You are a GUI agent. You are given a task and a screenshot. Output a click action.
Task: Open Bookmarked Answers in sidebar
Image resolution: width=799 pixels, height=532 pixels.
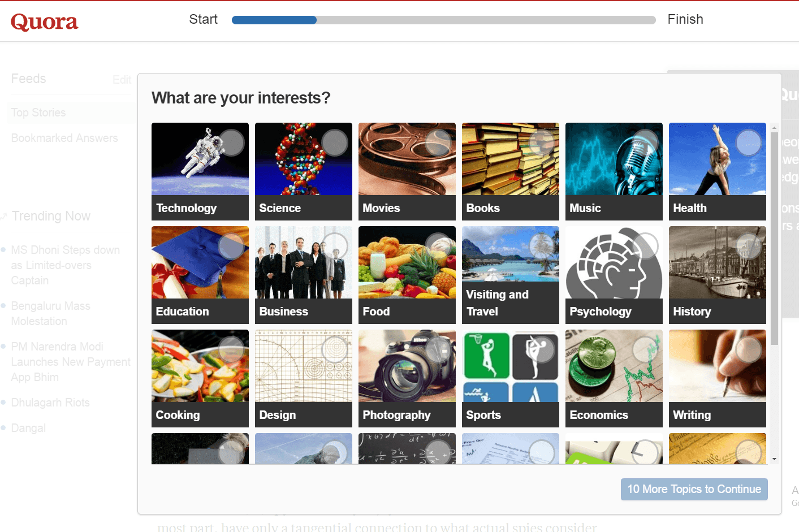(64, 138)
